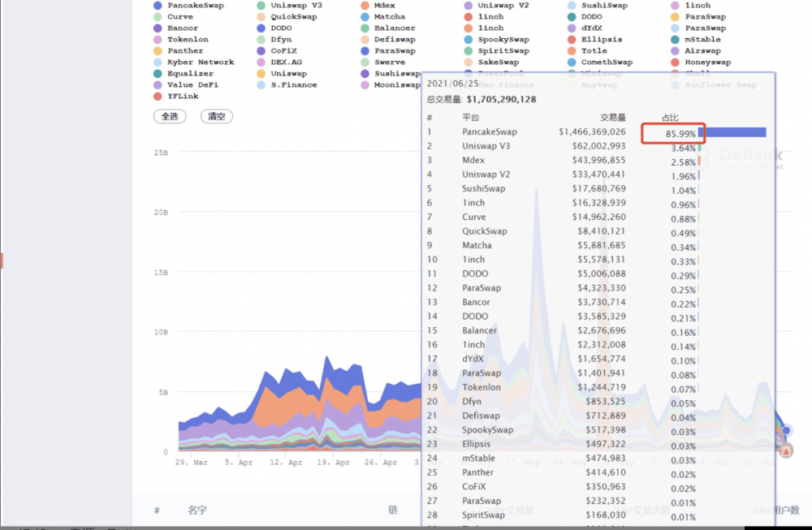Click the 清空 clear button

tap(217, 116)
